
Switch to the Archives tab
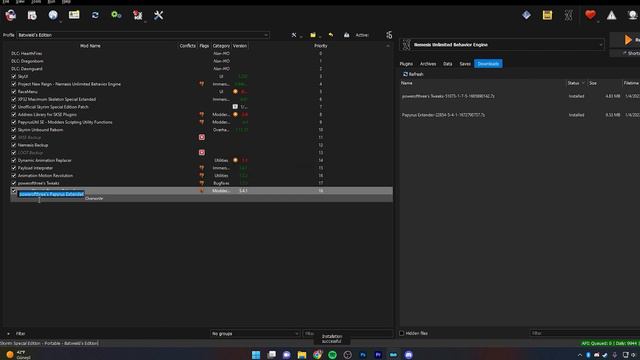coord(428,64)
